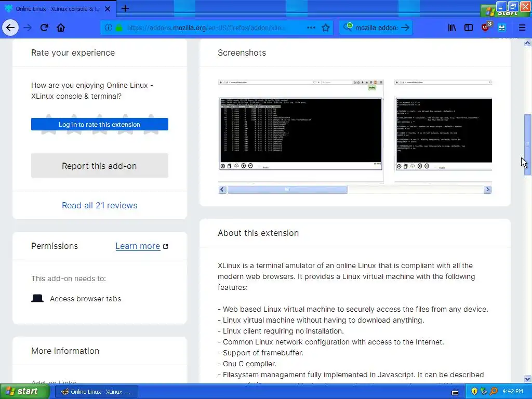532x399 pixels.
Task: Close the Online Linux tab
Action: point(108,9)
